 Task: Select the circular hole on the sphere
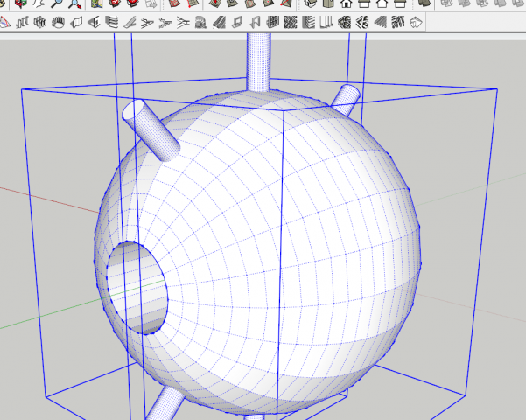pos(137,288)
